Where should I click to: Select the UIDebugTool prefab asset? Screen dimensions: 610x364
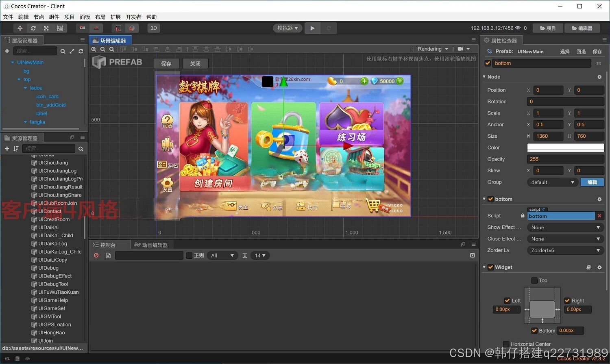[x=53, y=284]
